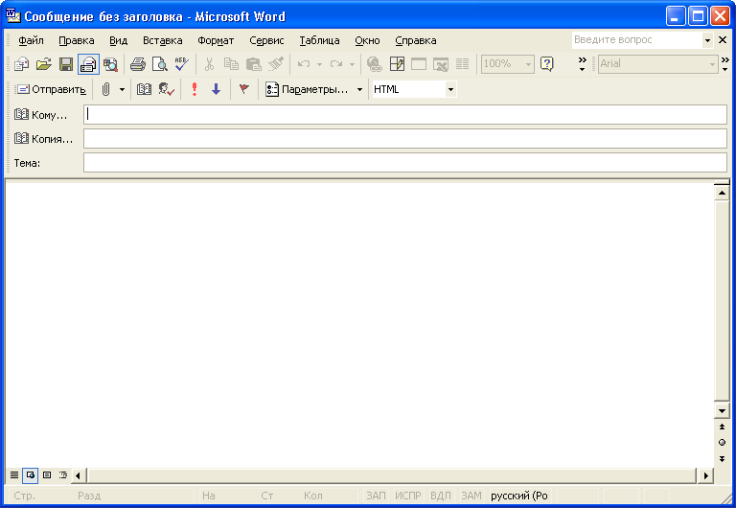Open the address book icon in the send toolbar

[x=144, y=89]
